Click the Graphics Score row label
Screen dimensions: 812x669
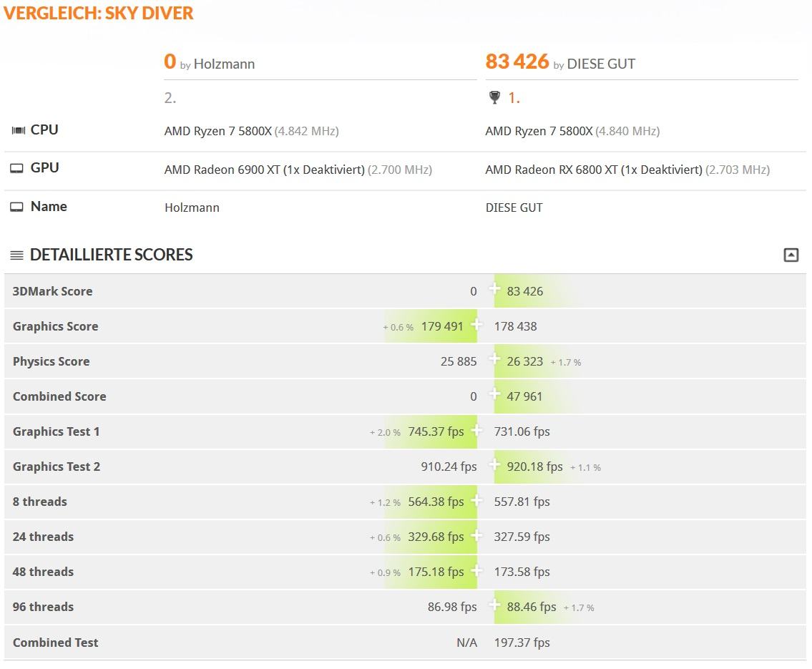55,327
